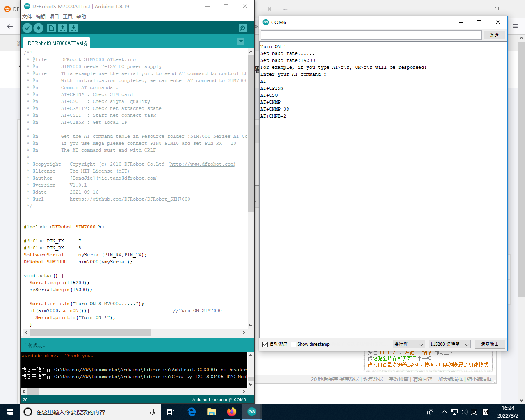Open the 工具 menu
Screen dimensions: 525x420
click(x=68, y=16)
